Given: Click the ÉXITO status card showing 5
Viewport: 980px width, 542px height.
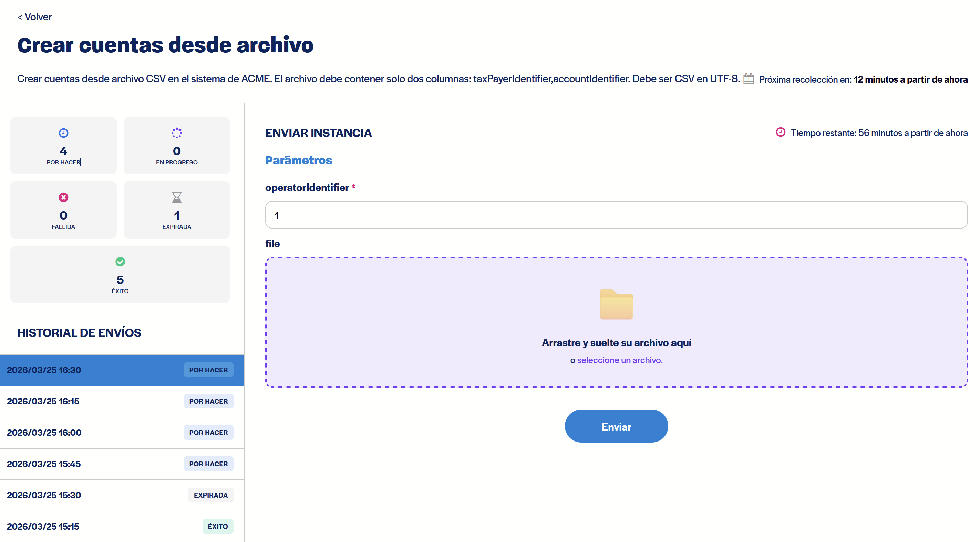Looking at the screenshot, I should [x=120, y=274].
